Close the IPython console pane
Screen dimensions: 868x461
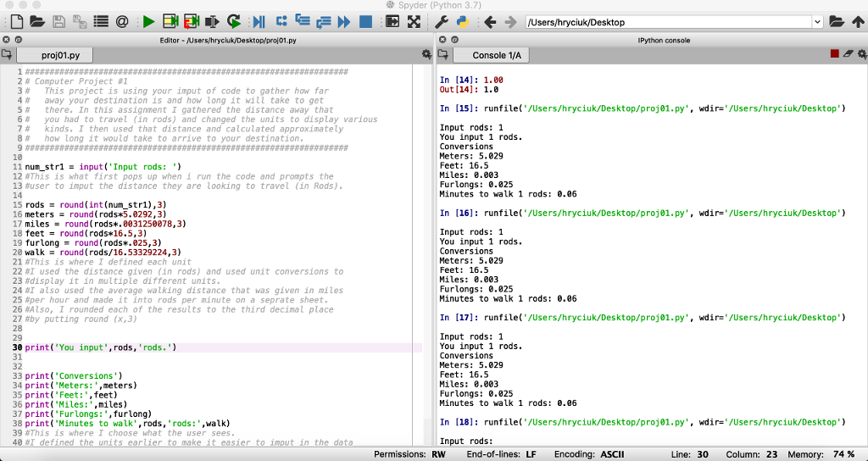tap(442, 40)
